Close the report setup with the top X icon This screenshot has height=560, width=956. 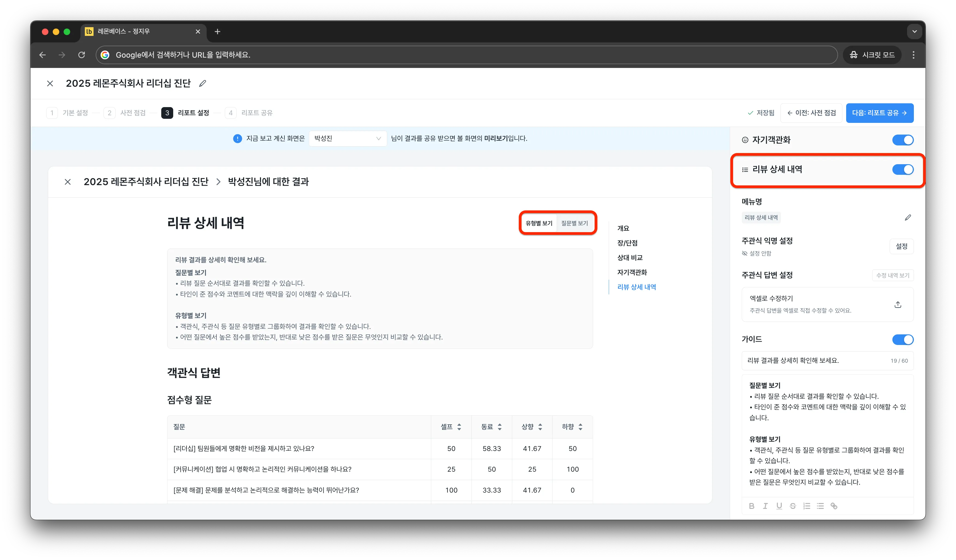click(50, 83)
